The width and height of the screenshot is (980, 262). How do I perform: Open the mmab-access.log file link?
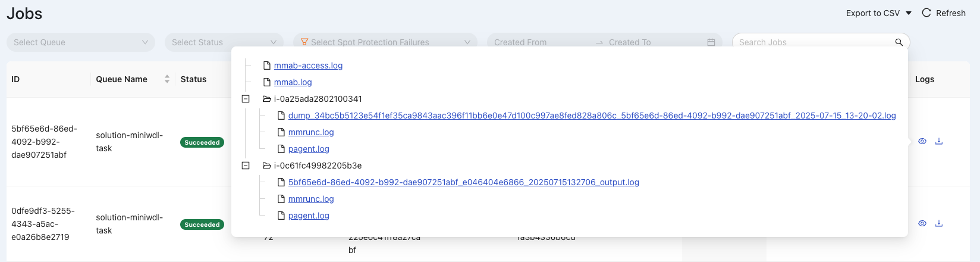click(308, 65)
